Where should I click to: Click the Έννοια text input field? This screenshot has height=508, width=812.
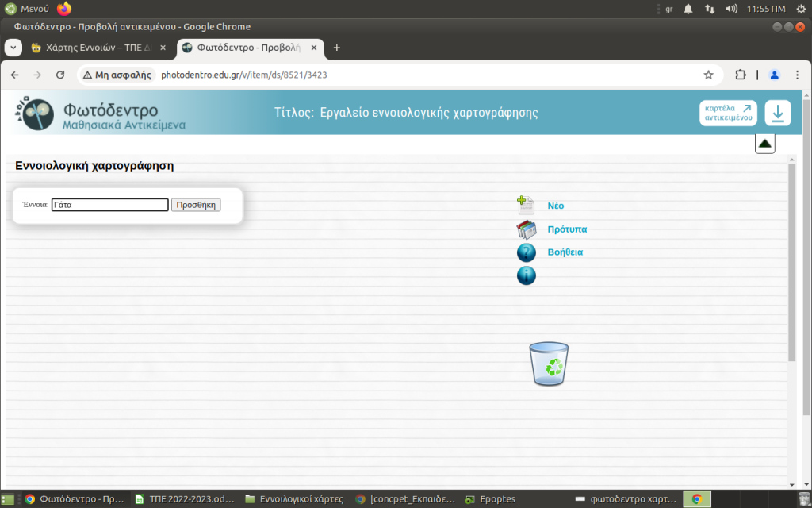(110, 205)
